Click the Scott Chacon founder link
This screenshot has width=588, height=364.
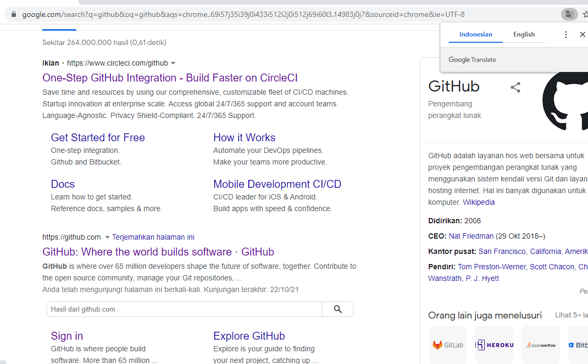pos(552,267)
